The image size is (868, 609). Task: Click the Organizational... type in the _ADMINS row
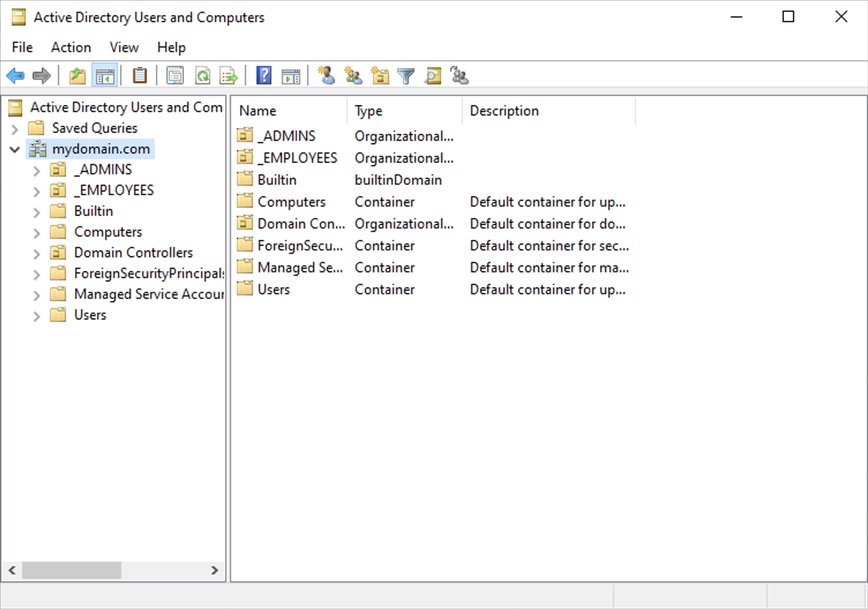tap(404, 136)
